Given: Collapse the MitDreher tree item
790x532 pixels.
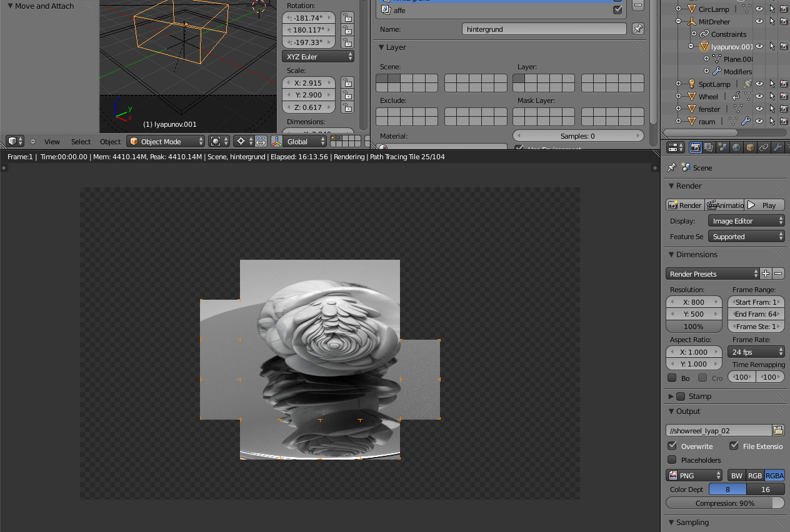Looking at the screenshot, I should [679, 21].
